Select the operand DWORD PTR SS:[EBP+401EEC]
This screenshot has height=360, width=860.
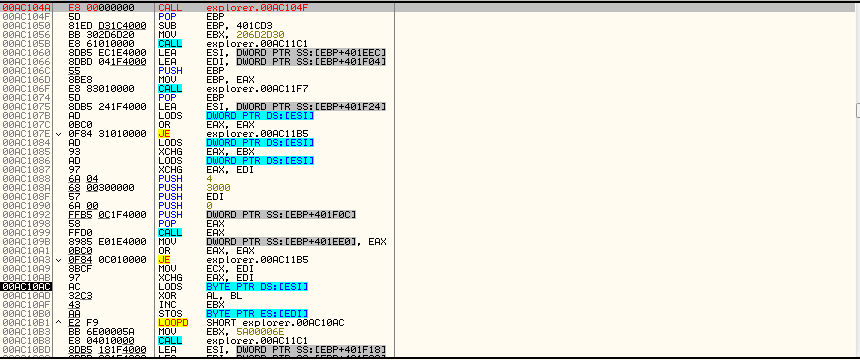[x=311, y=53]
